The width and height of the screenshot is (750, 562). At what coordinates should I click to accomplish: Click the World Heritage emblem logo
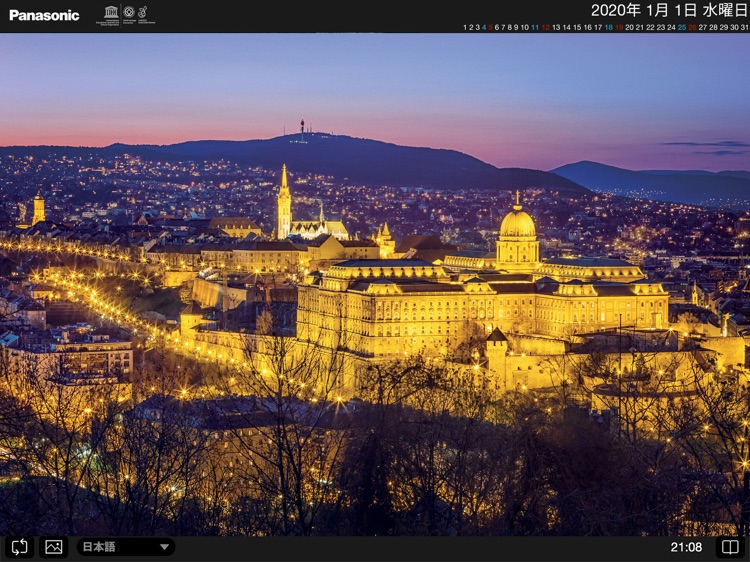[129, 14]
